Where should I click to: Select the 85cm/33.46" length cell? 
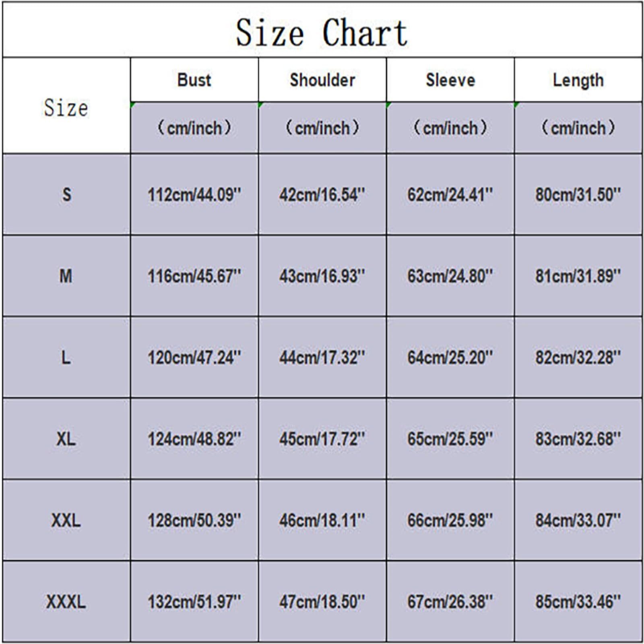click(578, 602)
